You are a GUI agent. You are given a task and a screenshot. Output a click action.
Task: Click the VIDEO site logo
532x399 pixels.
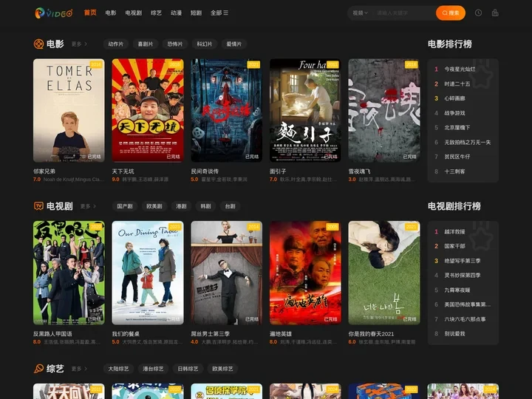click(x=54, y=13)
